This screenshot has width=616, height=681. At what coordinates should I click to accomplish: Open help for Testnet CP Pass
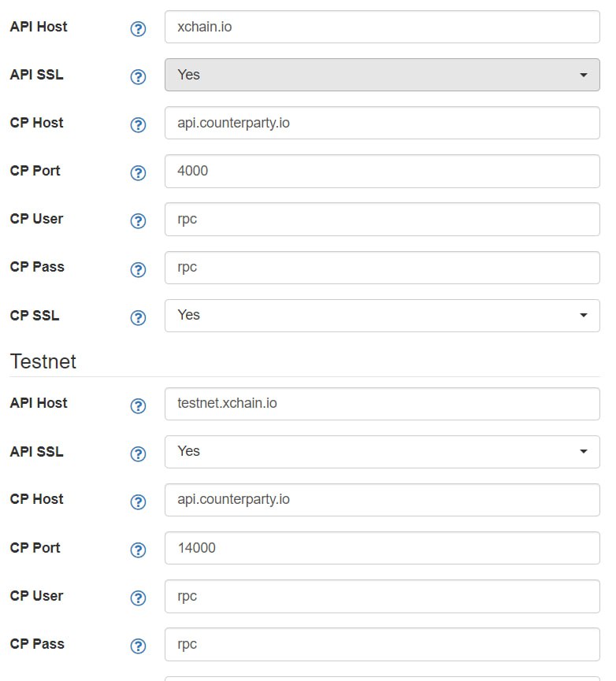pos(138,646)
